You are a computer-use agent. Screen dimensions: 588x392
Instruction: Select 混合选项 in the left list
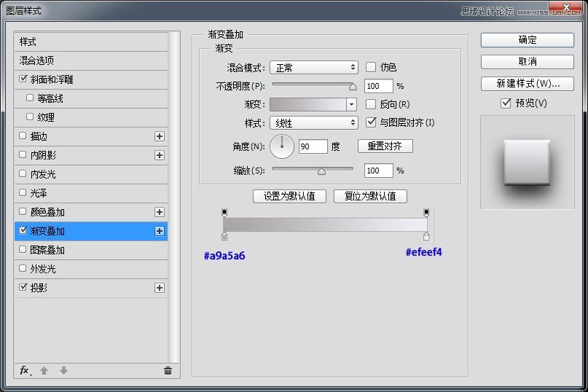click(x=91, y=60)
